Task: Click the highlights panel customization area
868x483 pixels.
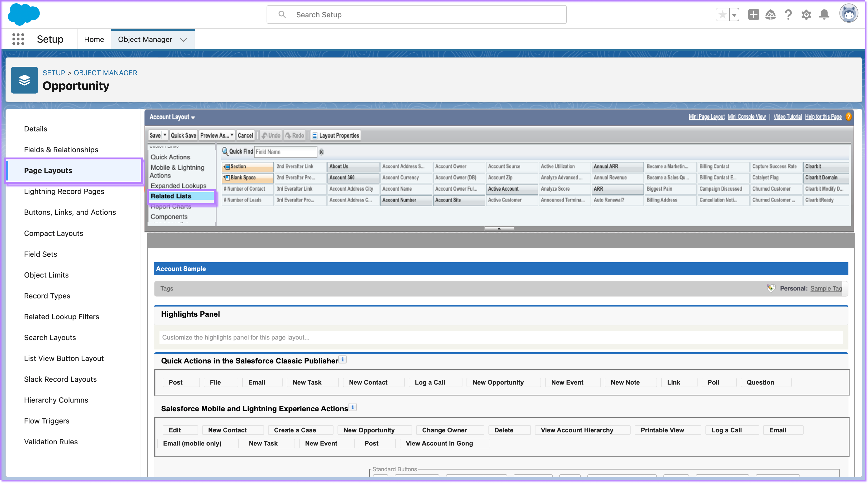Action: click(501, 337)
